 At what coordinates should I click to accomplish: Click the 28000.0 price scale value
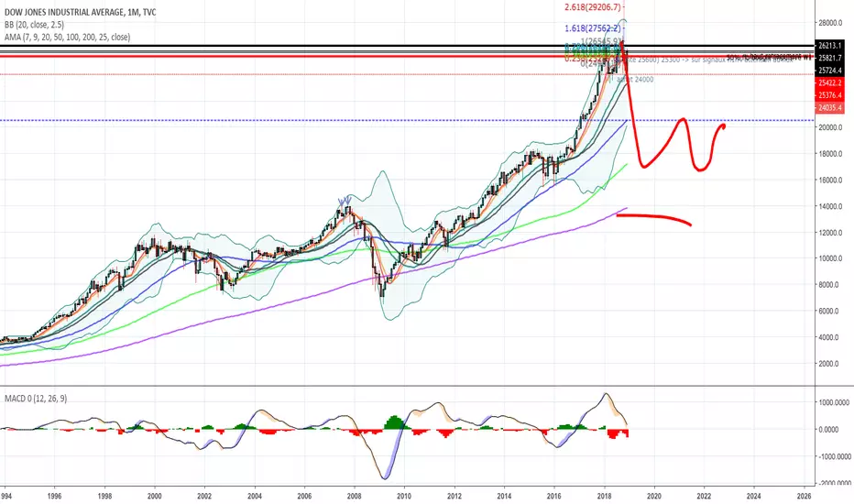click(x=830, y=23)
